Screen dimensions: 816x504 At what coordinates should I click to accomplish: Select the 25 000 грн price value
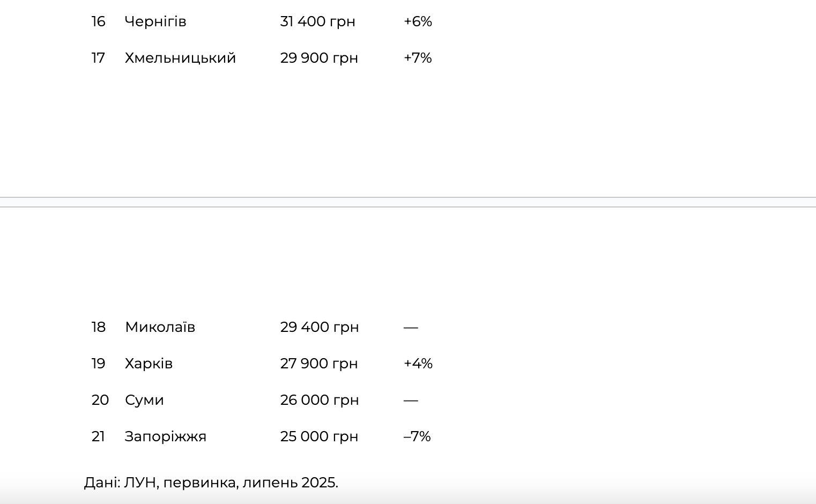(x=319, y=436)
